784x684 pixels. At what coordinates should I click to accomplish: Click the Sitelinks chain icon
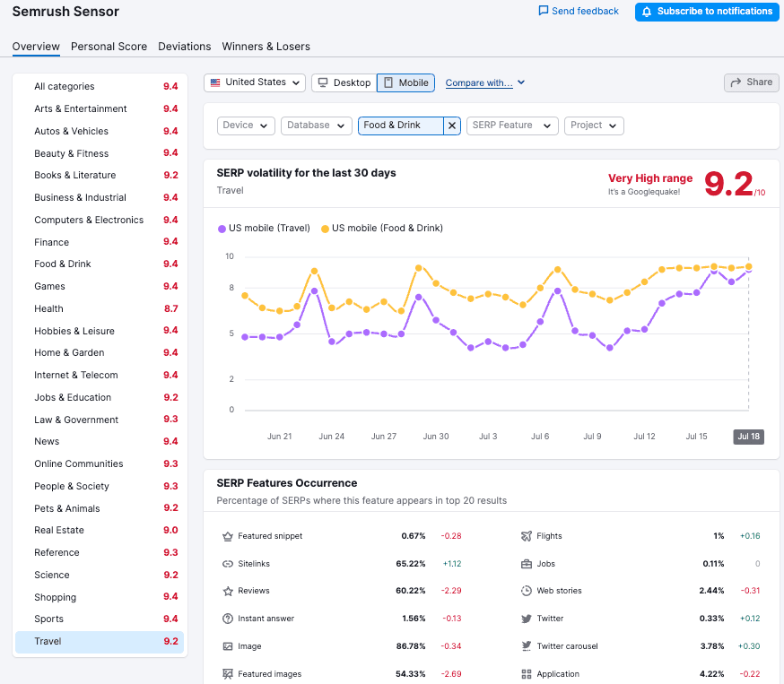pyautogui.click(x=228, y=564)
